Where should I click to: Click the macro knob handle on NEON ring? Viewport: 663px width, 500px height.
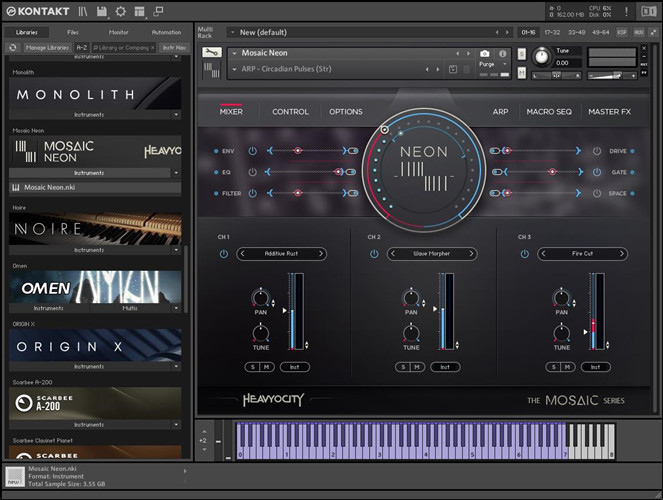384,129
